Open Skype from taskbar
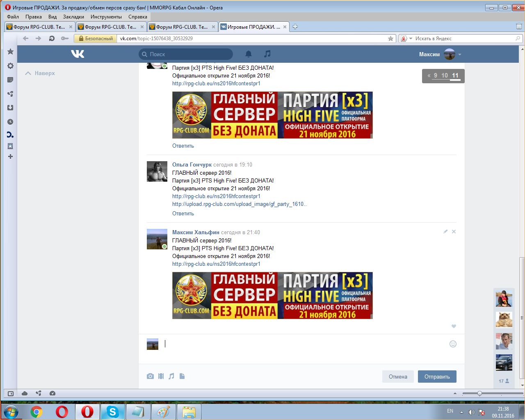525x420 pixels. 112,412
